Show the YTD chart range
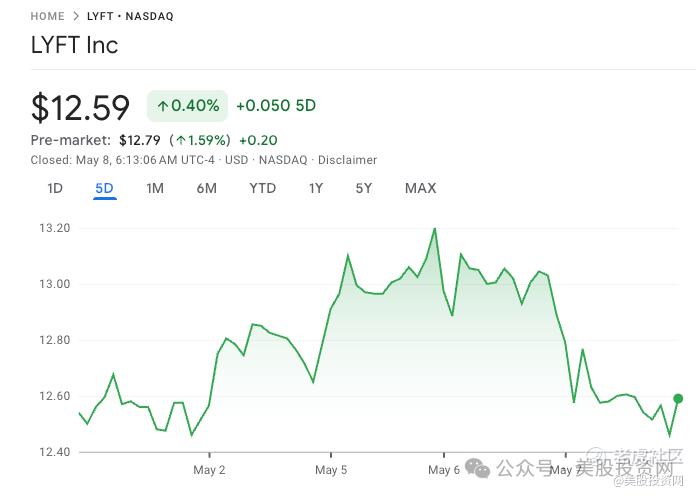 262,188
